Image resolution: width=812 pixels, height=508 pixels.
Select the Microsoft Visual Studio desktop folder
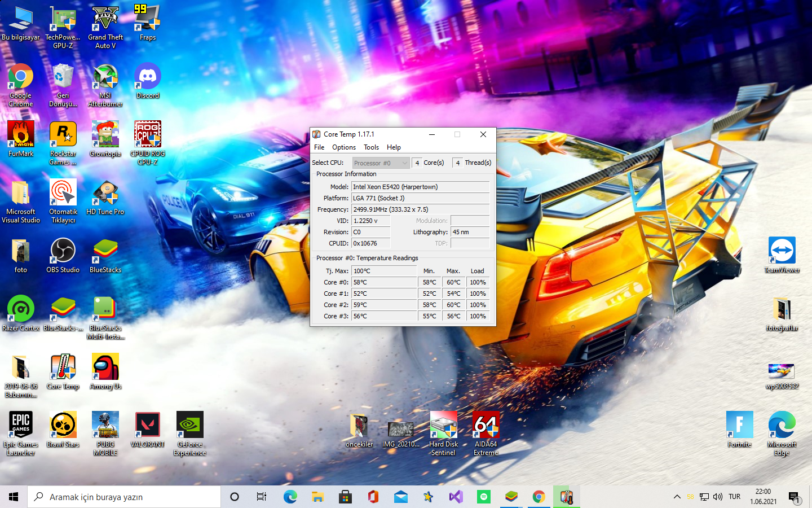coord(21,202)
